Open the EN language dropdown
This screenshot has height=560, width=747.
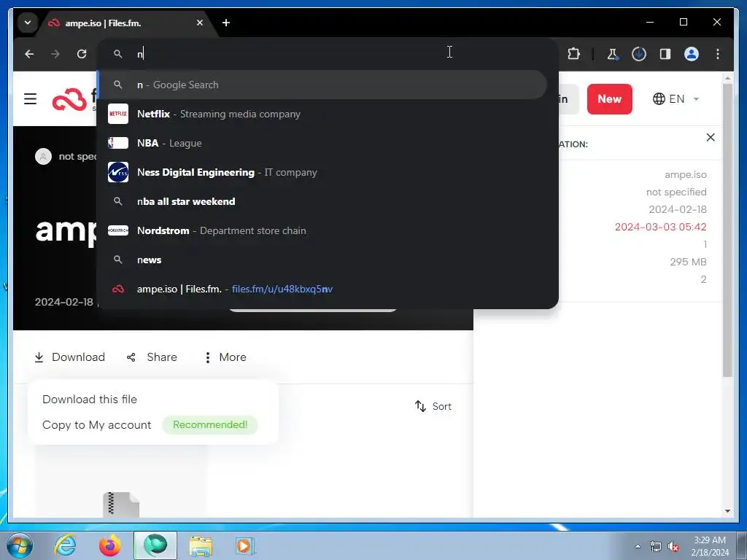[676, 99]
